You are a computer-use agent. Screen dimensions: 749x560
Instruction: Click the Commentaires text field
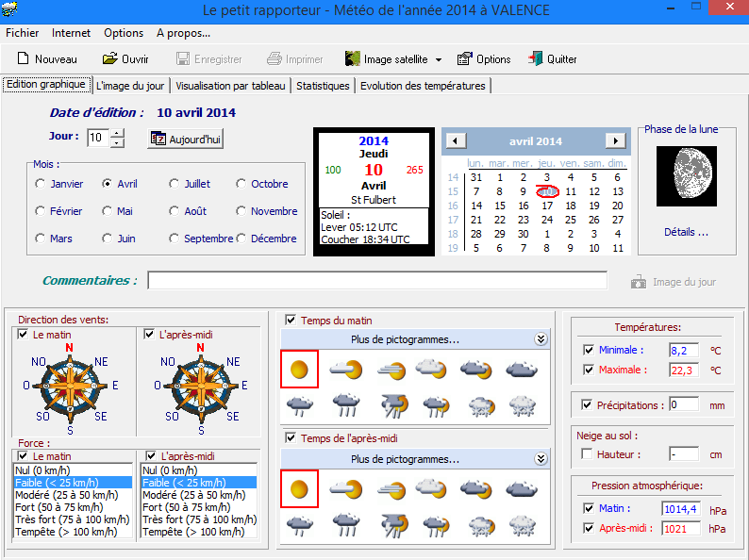(377, 280)
